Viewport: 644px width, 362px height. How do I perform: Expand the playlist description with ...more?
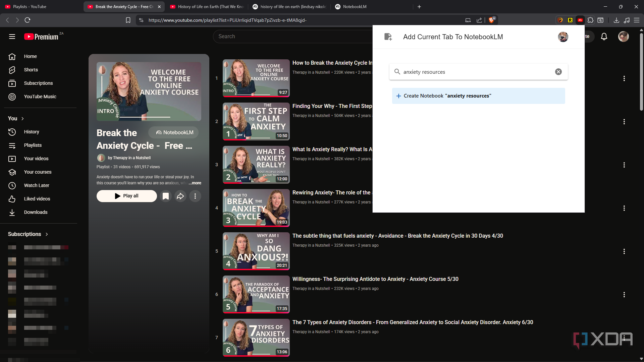point(195,183)
